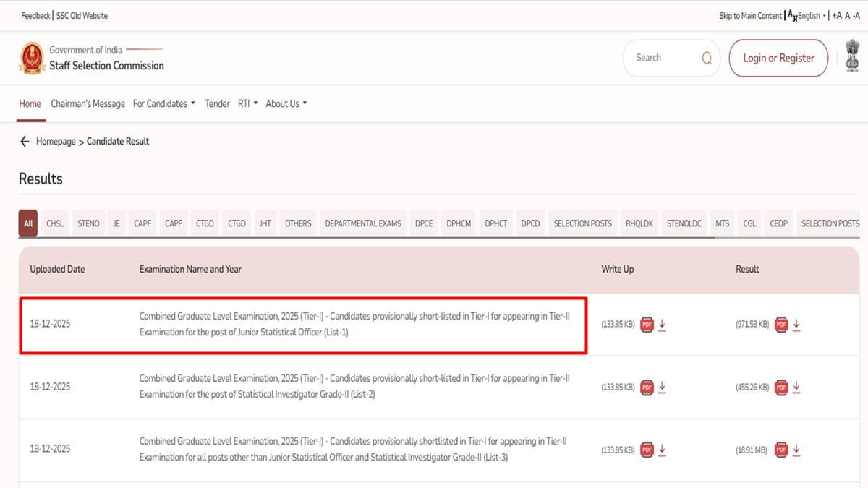The image size is (868, 488).
Task: Open the List-2 Result PDF icon
Action: coord(781,388)
